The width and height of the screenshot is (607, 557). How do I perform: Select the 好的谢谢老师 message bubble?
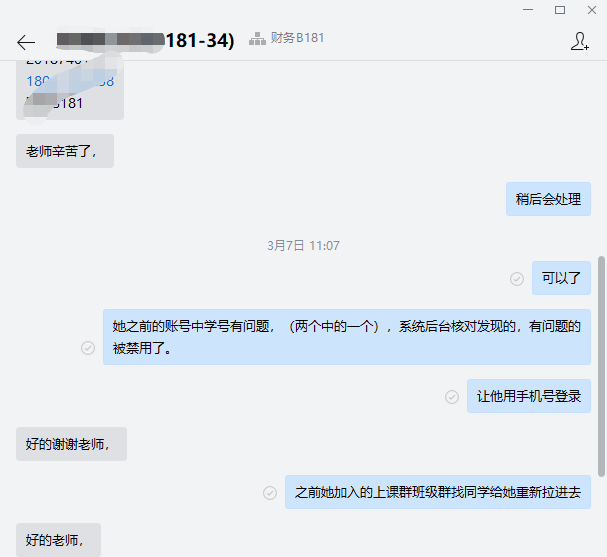pyautogui.click(x=72, y=444)
